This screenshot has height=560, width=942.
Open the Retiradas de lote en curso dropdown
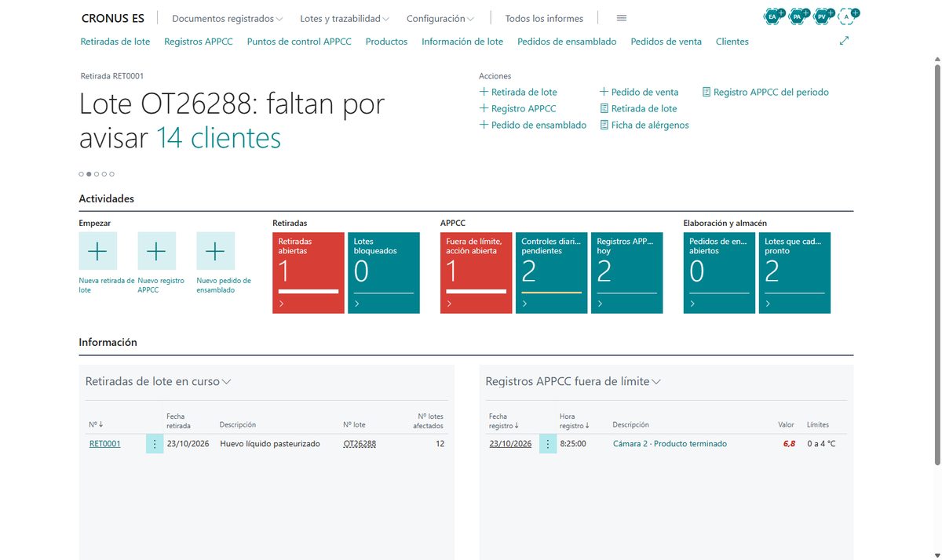158,382
